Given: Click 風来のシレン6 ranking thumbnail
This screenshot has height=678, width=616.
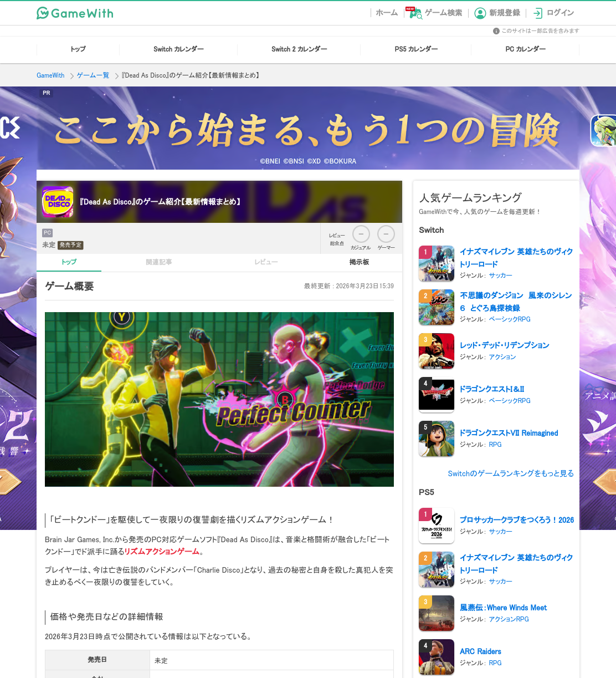Looking at the screenshot, I should [x=437, y=307].
